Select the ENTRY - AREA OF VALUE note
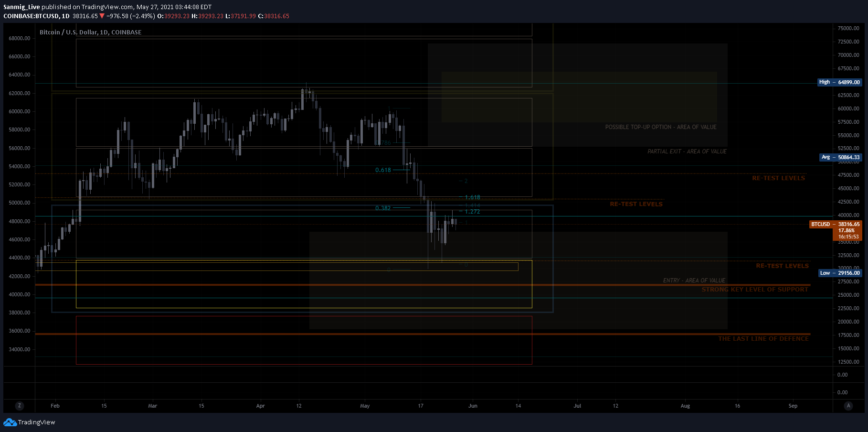868x432 pixels. pyautogui.click(x=694, y=281)
